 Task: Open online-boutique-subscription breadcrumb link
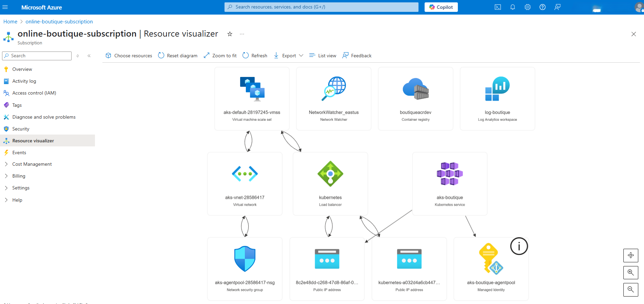tap(59, 22)
